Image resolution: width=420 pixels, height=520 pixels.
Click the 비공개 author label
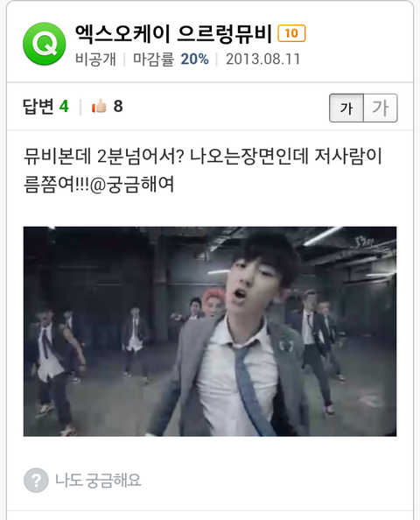[95, 60]
